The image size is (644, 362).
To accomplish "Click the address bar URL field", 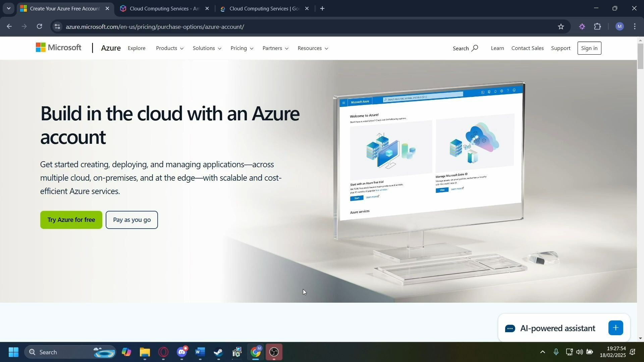I will click(309, 26).
